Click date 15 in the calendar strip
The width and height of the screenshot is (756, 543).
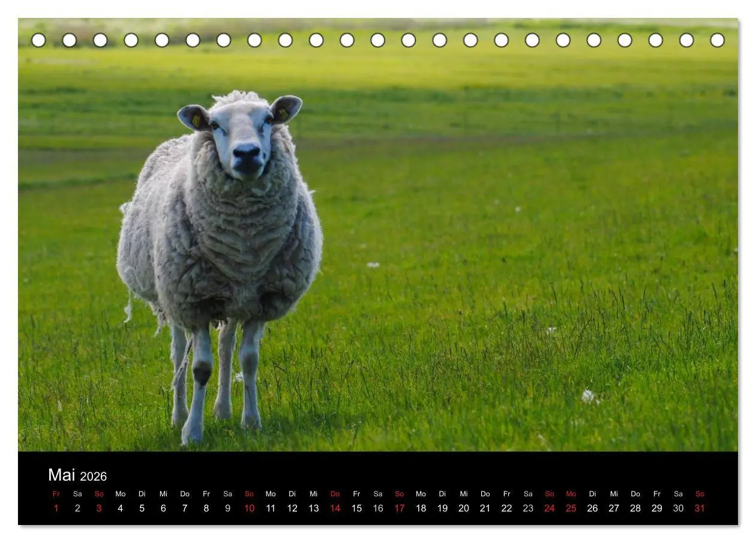click(356, 509)
